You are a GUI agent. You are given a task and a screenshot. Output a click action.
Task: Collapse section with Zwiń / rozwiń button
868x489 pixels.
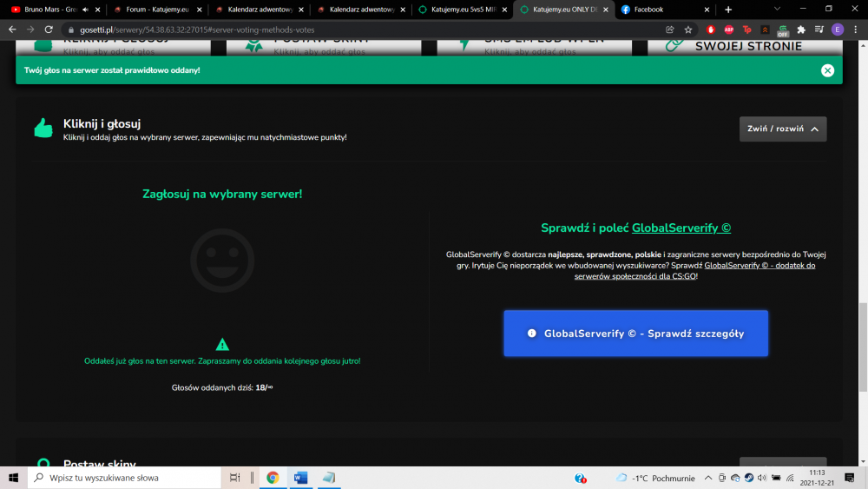coord(783,129)
